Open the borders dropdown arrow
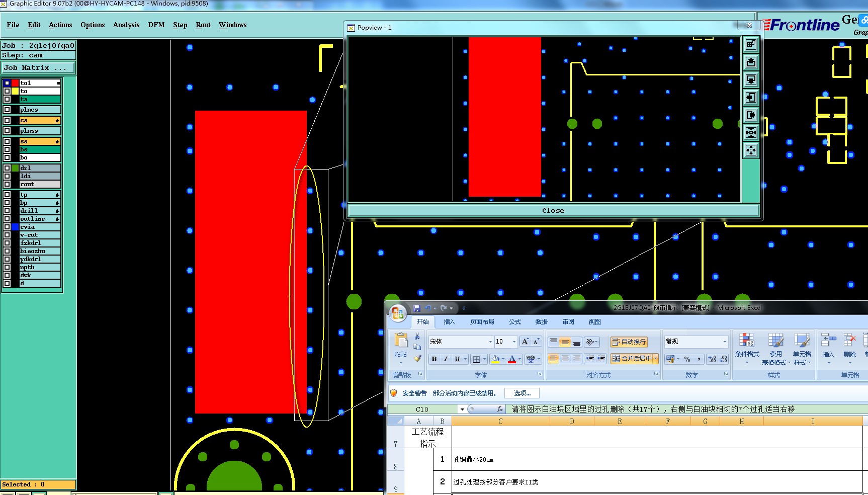 tap(484, 359)
